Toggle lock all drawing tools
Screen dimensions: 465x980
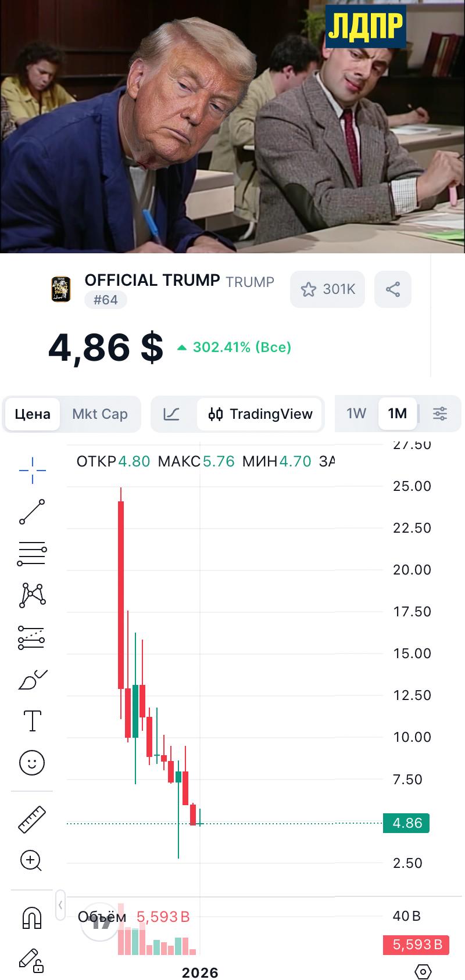pyautogui.click(x=31, y=960)
